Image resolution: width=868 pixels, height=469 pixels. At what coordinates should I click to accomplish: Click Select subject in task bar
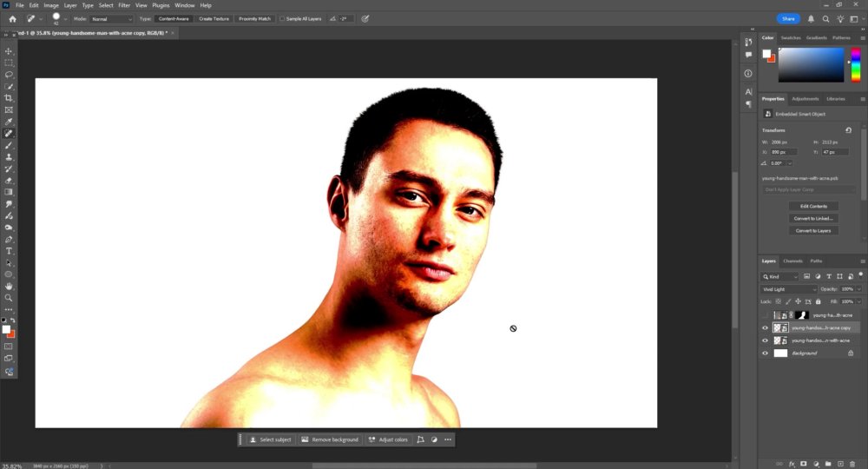pyautogui.click(x=270, y=439)
